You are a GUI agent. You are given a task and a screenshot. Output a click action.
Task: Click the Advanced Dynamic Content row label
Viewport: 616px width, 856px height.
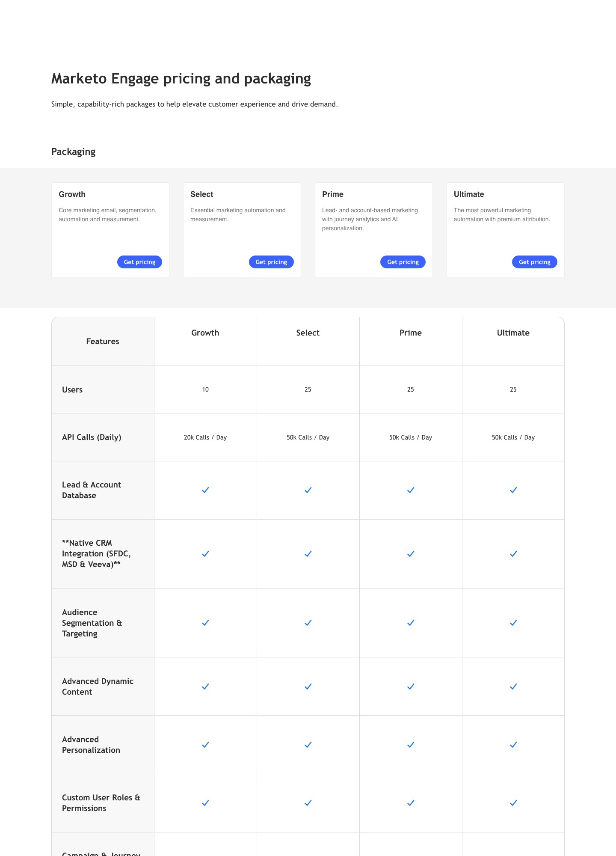tap(98, 687)
